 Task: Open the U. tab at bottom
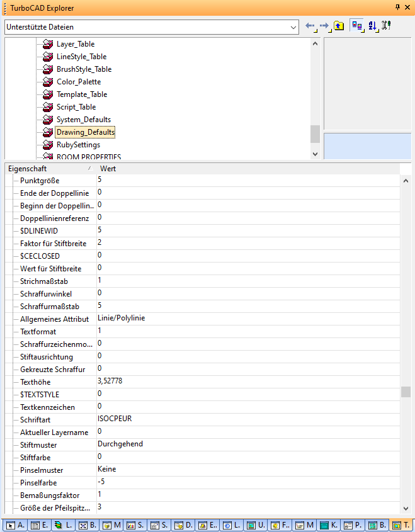tap(256, 525)
